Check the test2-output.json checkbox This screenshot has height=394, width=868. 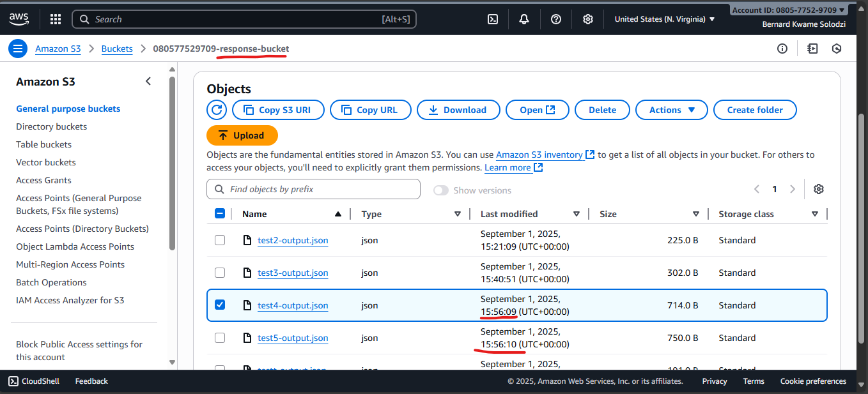[x=220, y=240]
